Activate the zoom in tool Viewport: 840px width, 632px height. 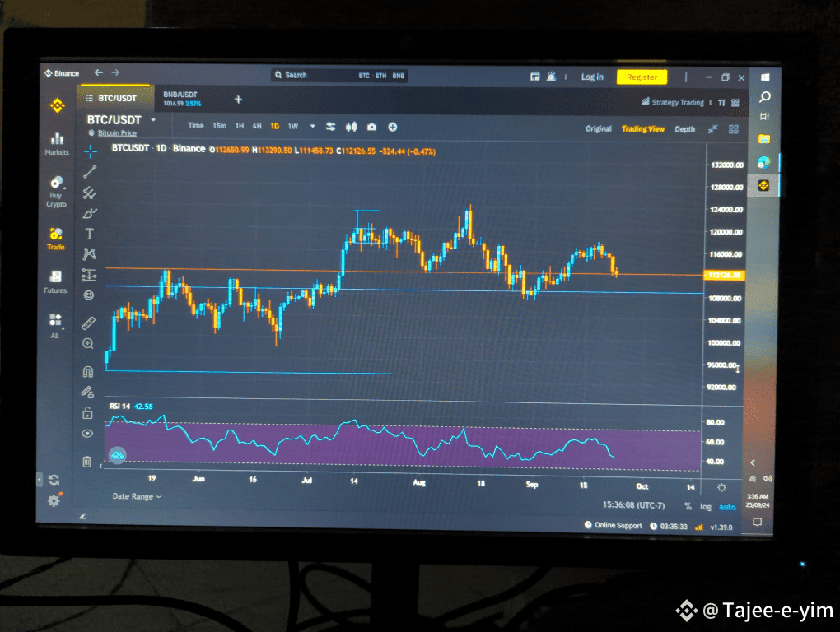click(88, 344)
